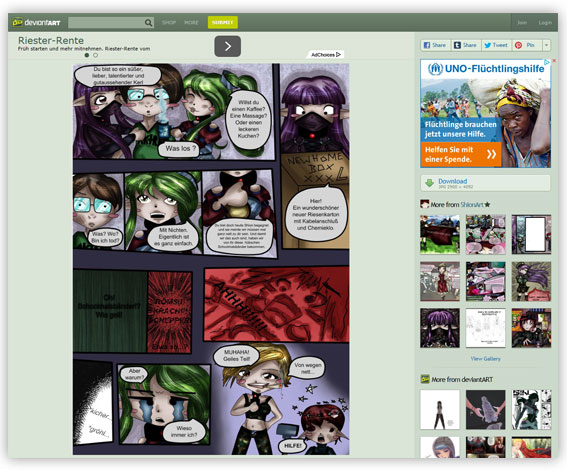Pin the artwork with the Pinterest icon
Image resolution: width=567 pixels, height=471 pixels.
click(519, 45)
